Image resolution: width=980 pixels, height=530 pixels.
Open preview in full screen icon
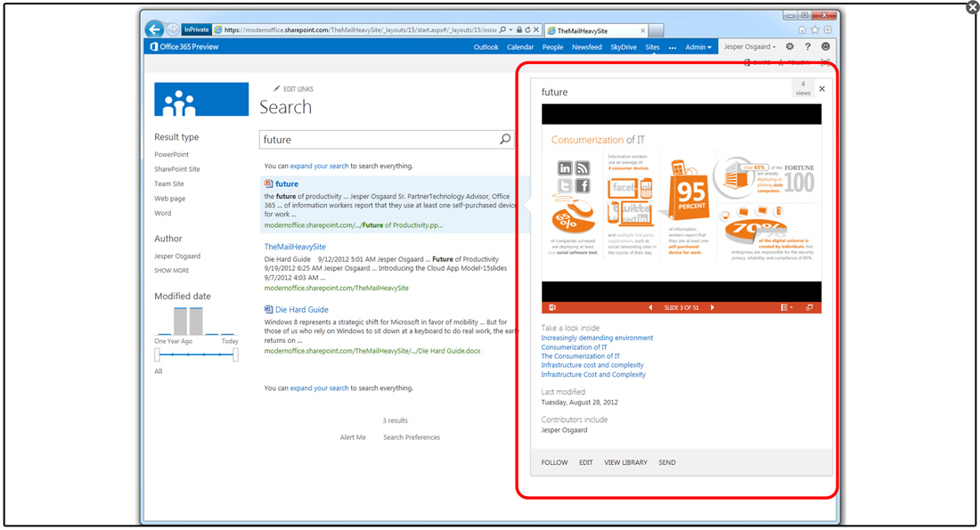coord(809,307)
